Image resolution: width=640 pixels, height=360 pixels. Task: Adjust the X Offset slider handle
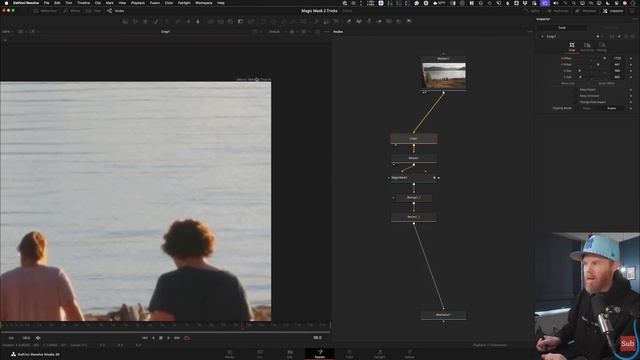(604, 58)
